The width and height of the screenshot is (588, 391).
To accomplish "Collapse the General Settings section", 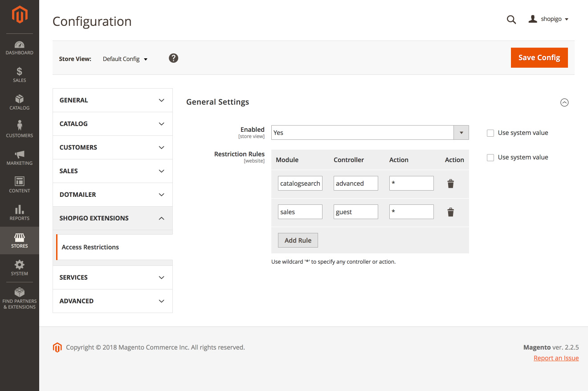I will coord(564,102).
